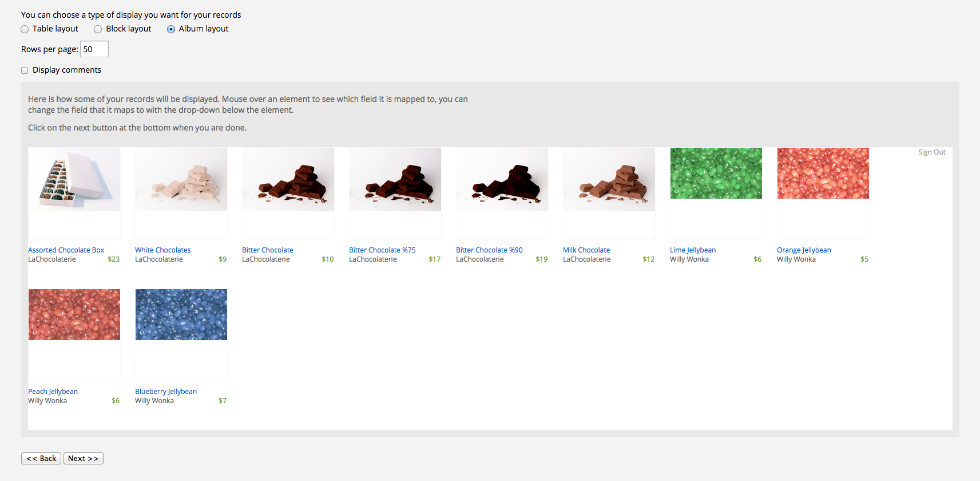
Task: Click Willy Wonka under Peach Jellybean
Action: click(47, 401)
